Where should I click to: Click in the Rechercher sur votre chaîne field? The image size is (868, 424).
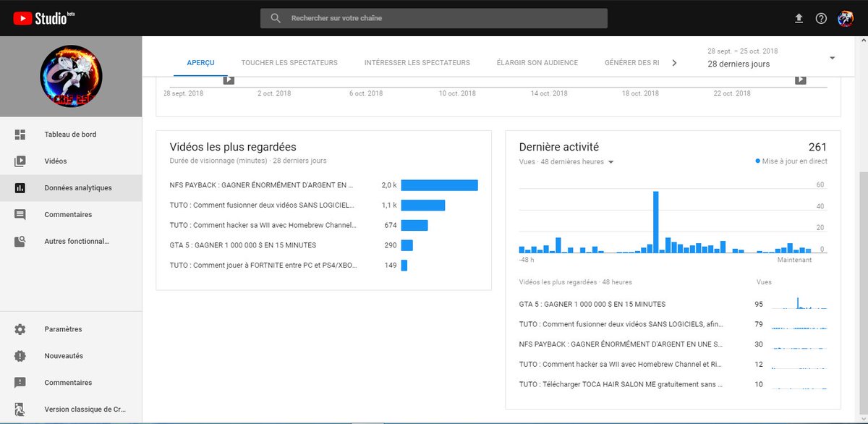(434, 18)
